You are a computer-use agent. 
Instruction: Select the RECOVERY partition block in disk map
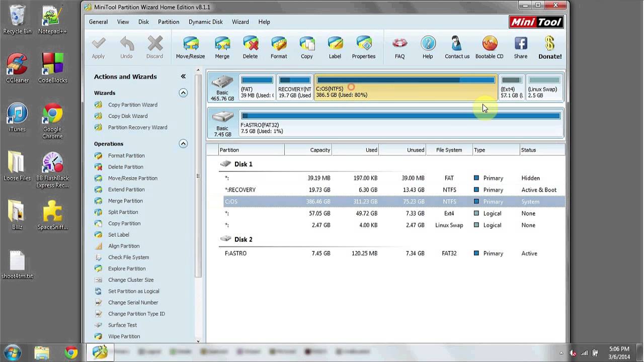[295, 87]
